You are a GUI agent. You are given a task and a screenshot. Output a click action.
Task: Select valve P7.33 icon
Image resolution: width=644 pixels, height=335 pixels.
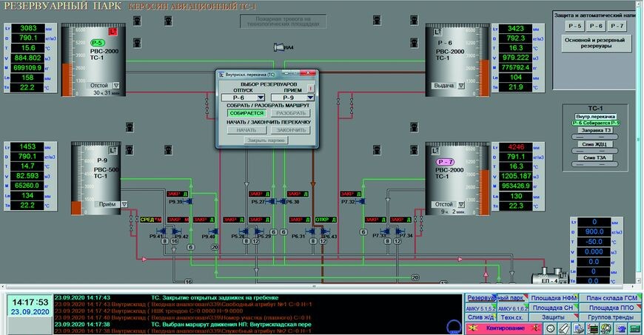386,231
